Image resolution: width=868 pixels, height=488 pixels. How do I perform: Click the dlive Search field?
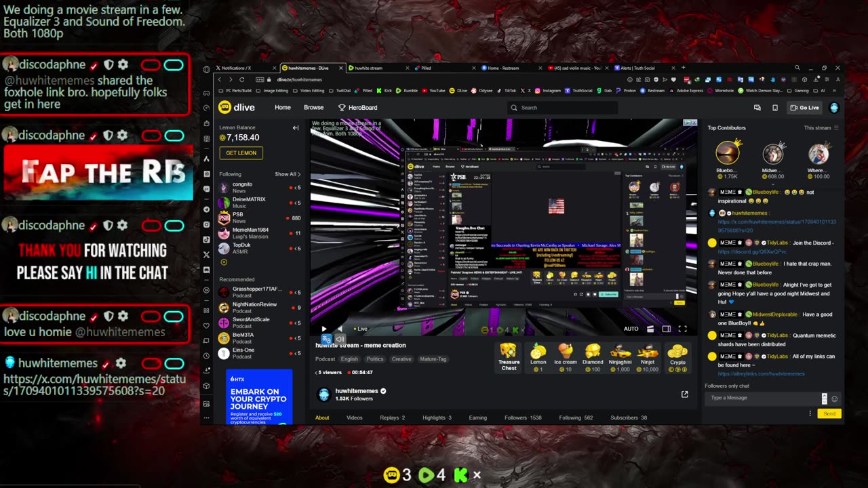563,108
